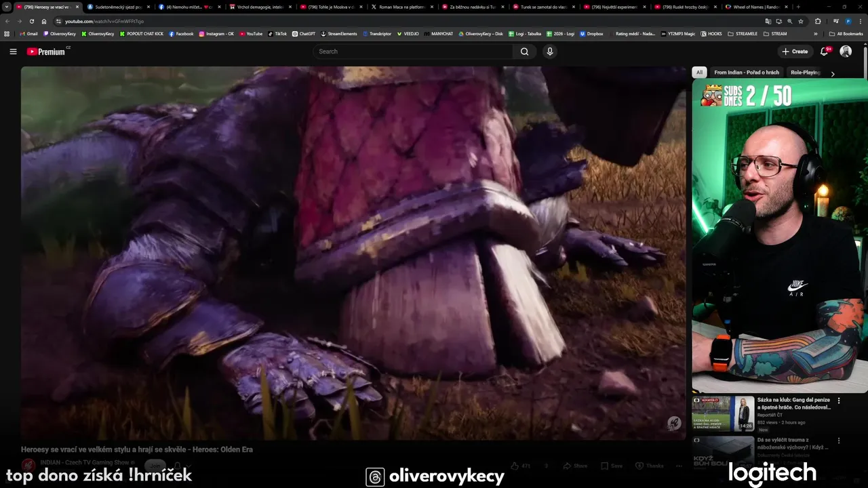The height and width of the screenshot is (488, 868).
Task: Expand the STREAMELE bookmark folder
Action: tap(743, 33)
